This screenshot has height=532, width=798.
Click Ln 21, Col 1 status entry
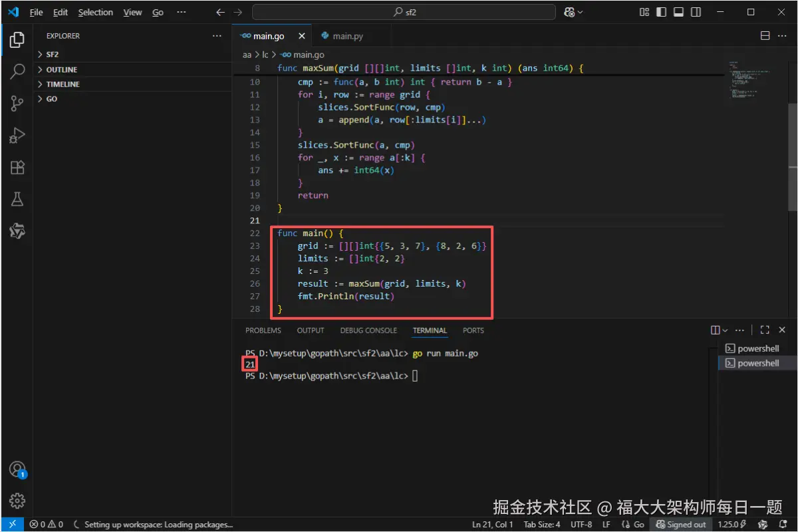492,525
